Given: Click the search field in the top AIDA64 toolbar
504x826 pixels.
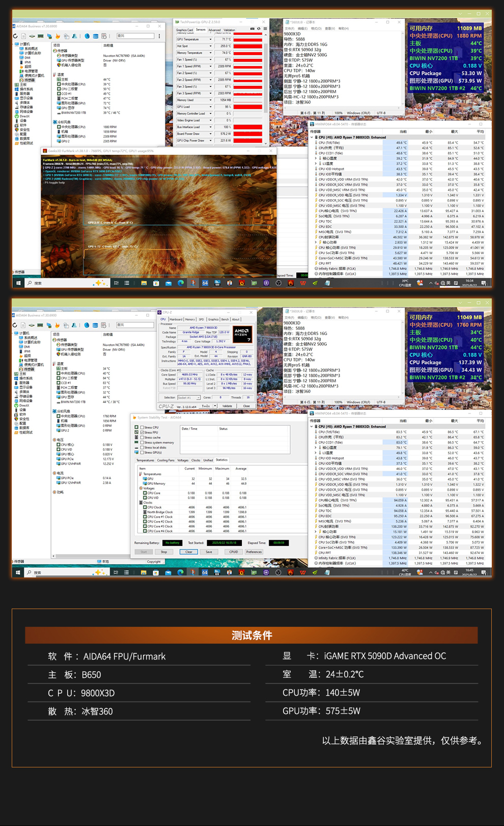Looking at the screenshot, I should [133, 36].
